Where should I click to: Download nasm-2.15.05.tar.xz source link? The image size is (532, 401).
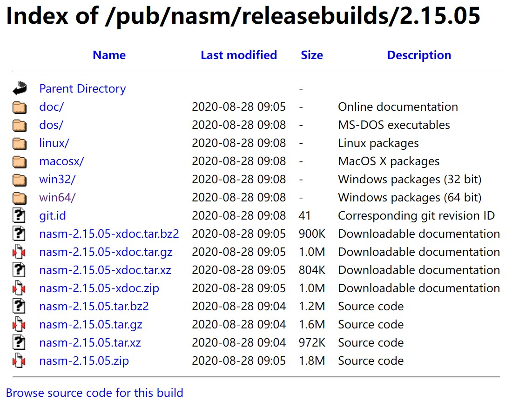[90, 343]
